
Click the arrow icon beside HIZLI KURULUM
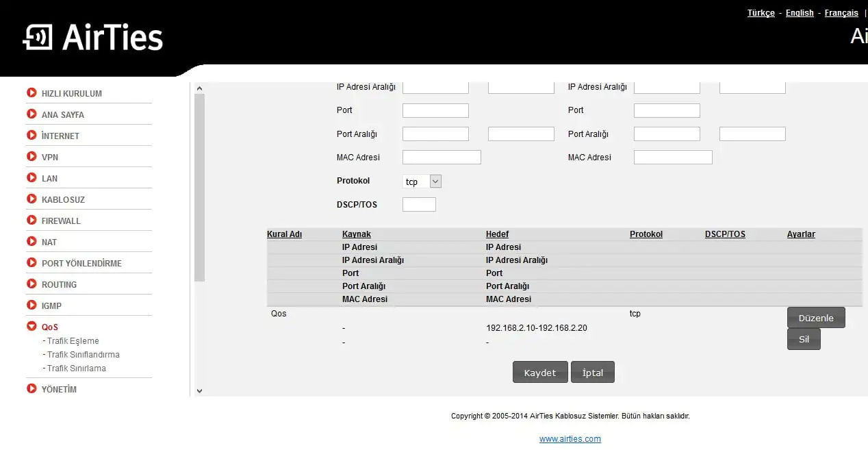point(31,93)
